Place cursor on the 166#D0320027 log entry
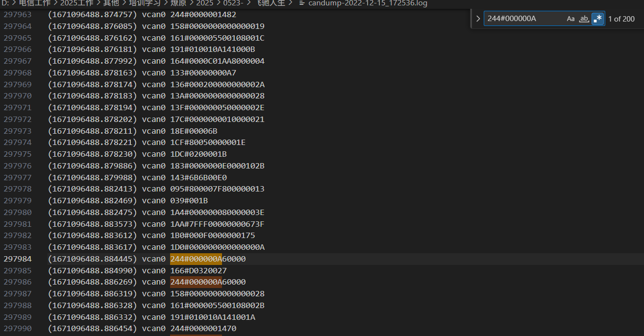644x336 pixels. point(198,271)
